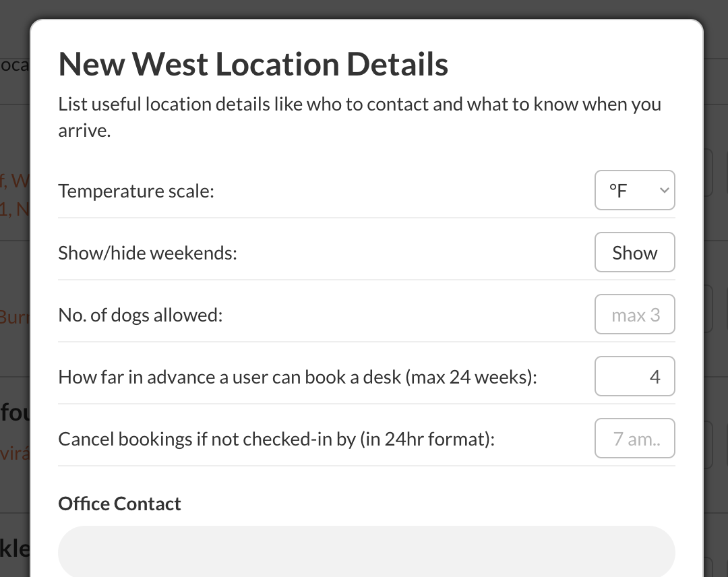Click the chevron arrow beside °F
Image resolution: width=728 pixels, height=577 pixels.
click(664, 191)
